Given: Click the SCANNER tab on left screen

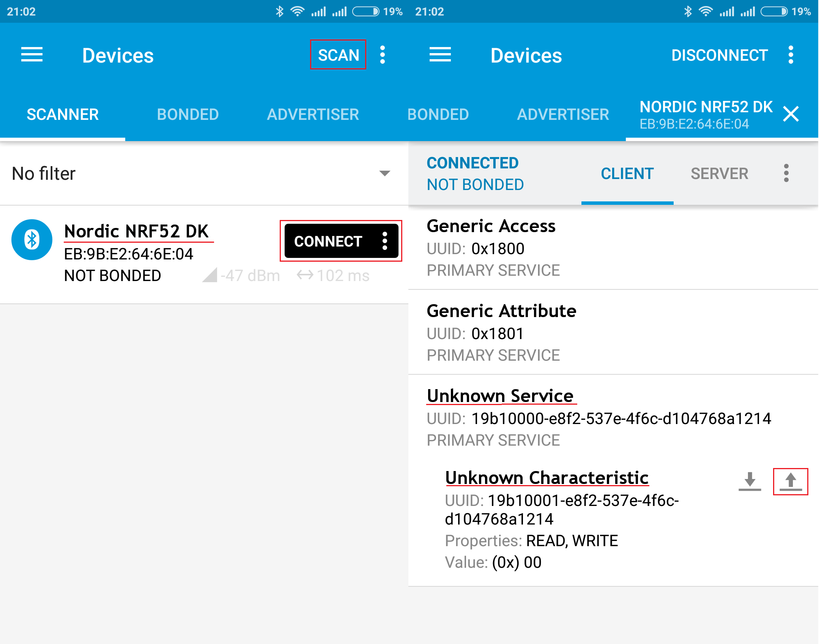Looking at the screenshot, I should pyautogui.click(x=62, y=113).
